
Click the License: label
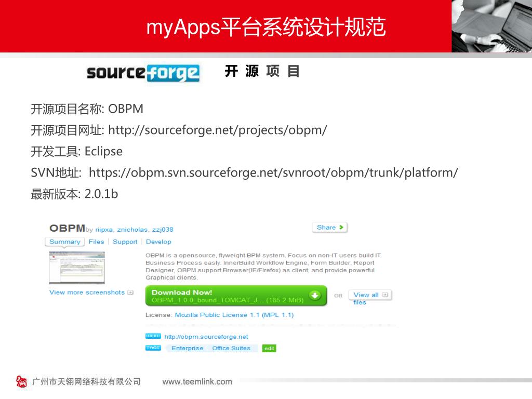point(159,315)
